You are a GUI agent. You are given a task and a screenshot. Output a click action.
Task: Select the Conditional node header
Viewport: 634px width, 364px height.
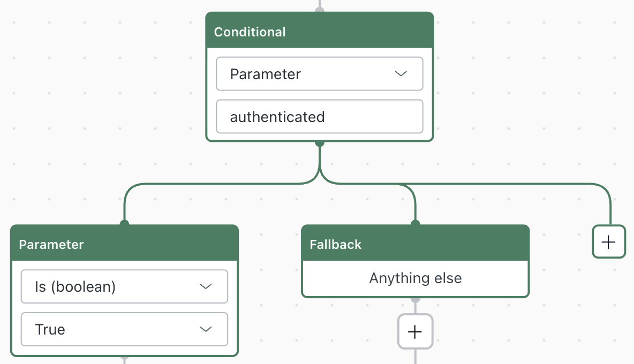pyautogui.click(x=319, y=32)
